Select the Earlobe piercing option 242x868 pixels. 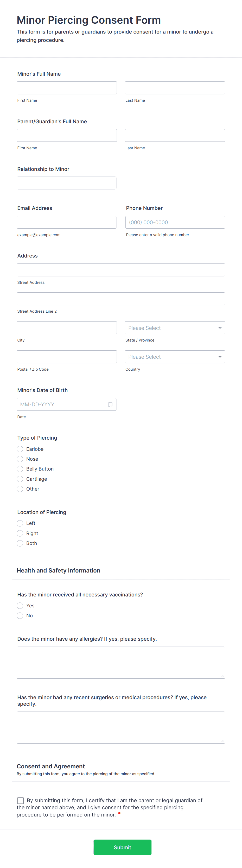tap(20, 449)
